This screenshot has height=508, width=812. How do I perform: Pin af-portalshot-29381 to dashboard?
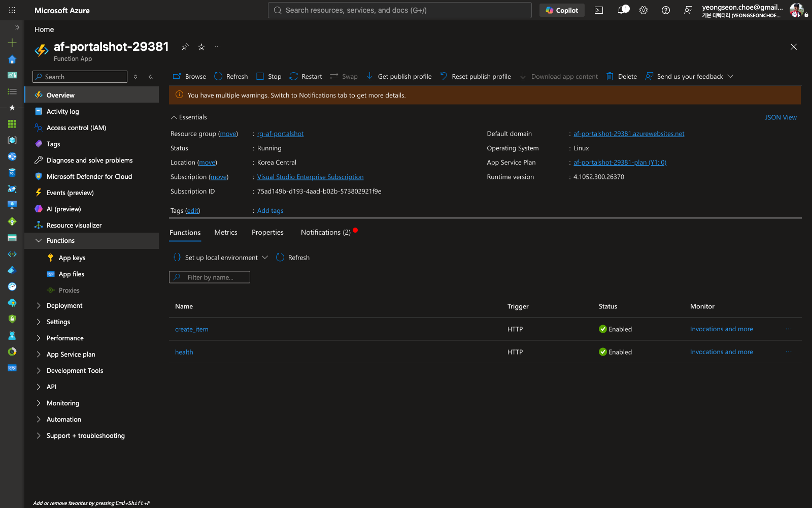185,47
